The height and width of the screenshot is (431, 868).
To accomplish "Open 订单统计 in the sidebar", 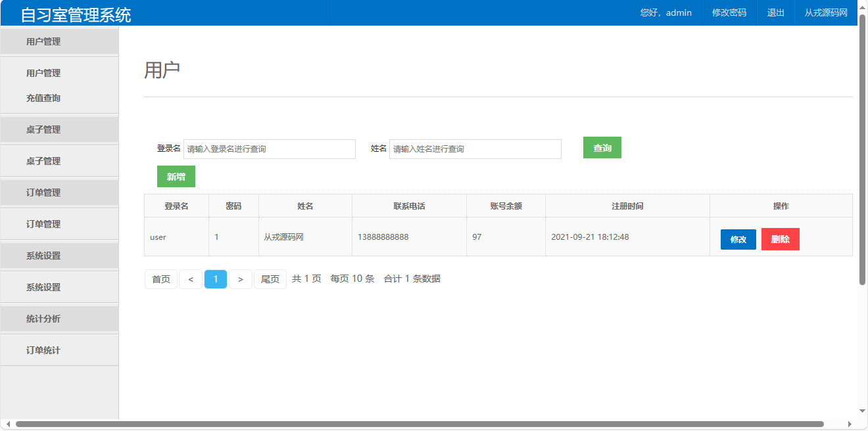I will (x=43, y=350).
